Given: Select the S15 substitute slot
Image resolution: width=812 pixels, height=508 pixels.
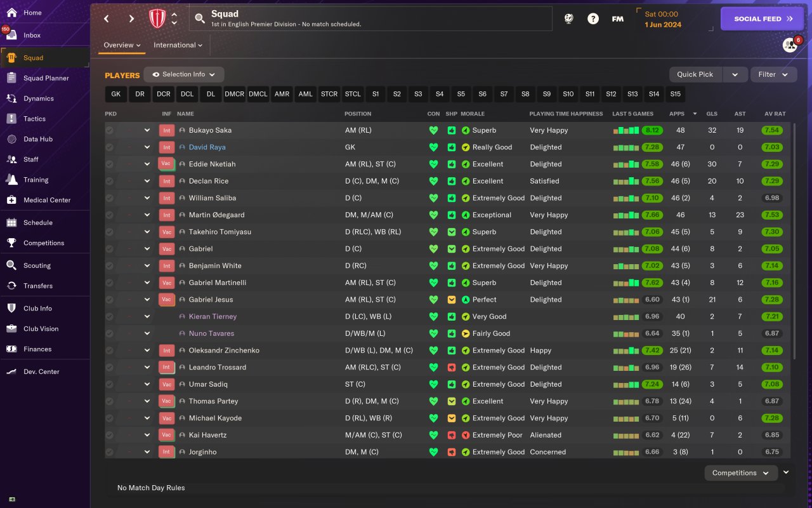Looking at the screenshot, I should coord(675,94).
